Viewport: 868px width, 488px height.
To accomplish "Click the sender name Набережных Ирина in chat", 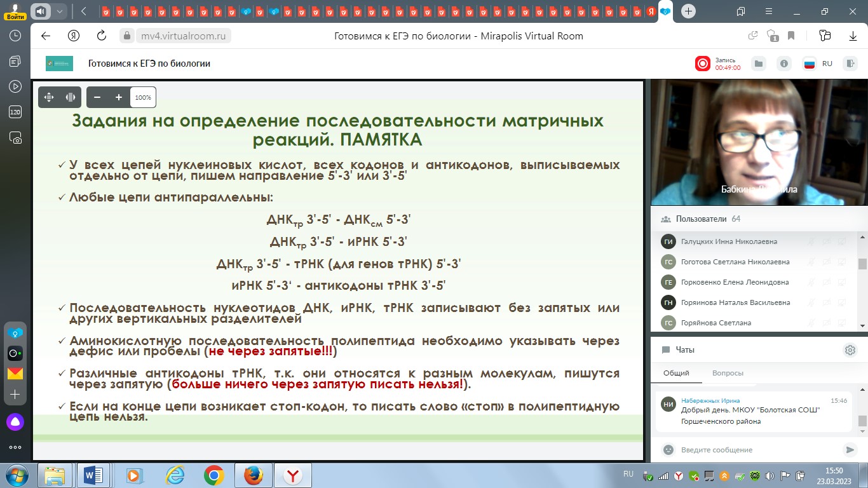I will pos(710,401).
